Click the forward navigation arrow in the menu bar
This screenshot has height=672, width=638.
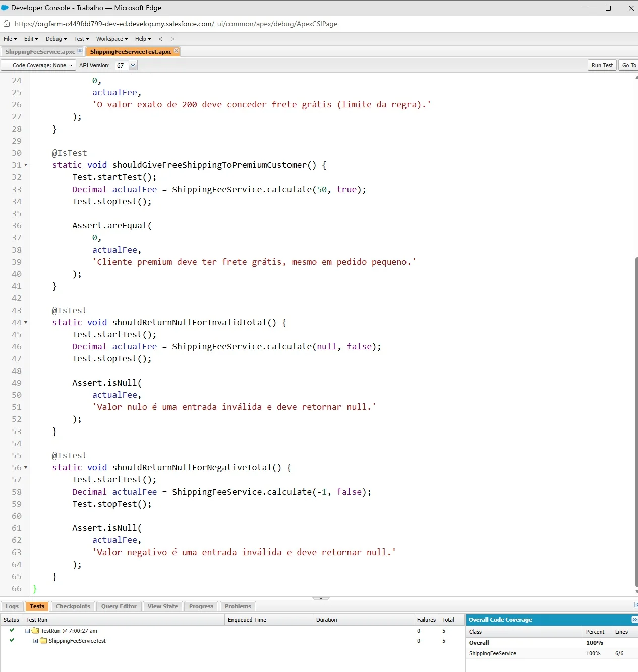tap(172, 39)
